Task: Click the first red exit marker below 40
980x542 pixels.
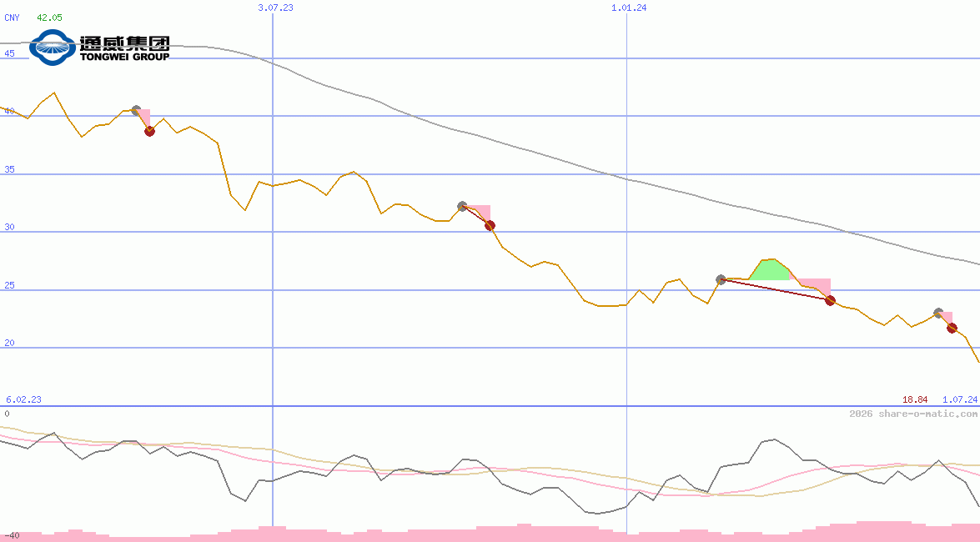Action: (149, 131)
